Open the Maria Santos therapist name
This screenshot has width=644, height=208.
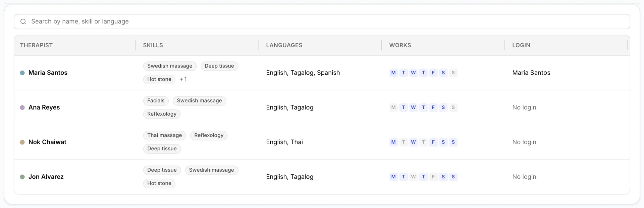click(48, 73)
